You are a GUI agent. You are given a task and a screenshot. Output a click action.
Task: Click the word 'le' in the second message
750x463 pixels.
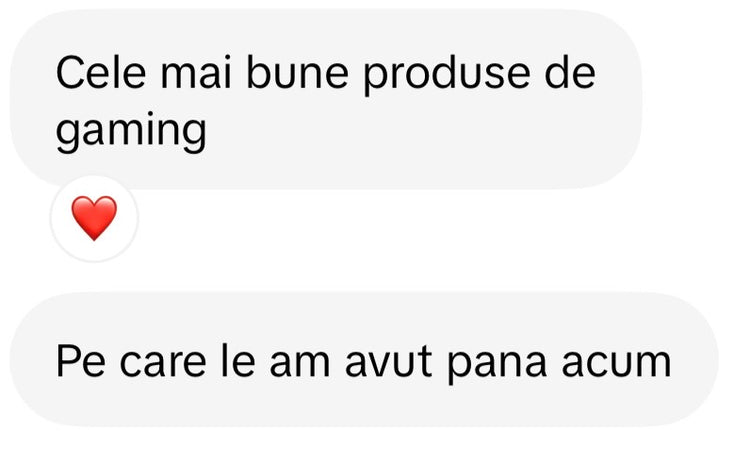pos(238,362)
